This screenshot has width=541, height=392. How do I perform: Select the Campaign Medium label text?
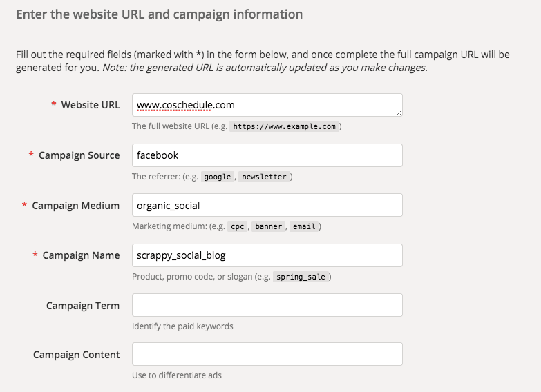(75, 206)
